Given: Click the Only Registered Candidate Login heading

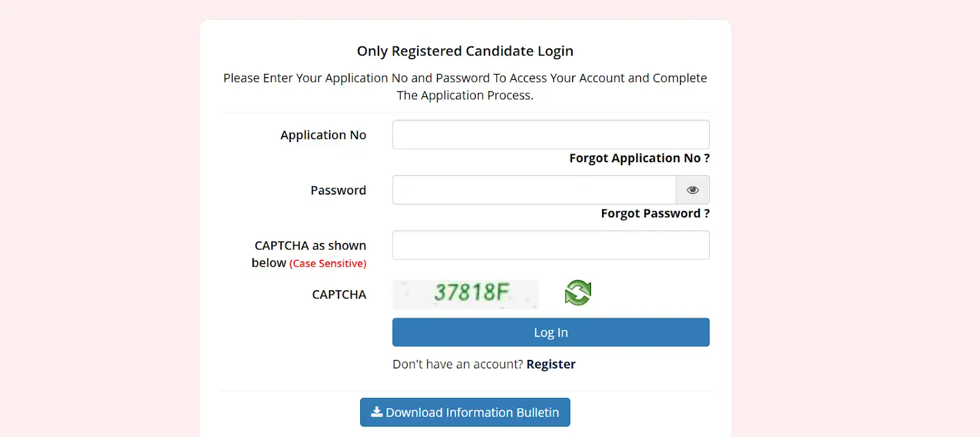Looking at the screenshot, I should coord(465,51).
